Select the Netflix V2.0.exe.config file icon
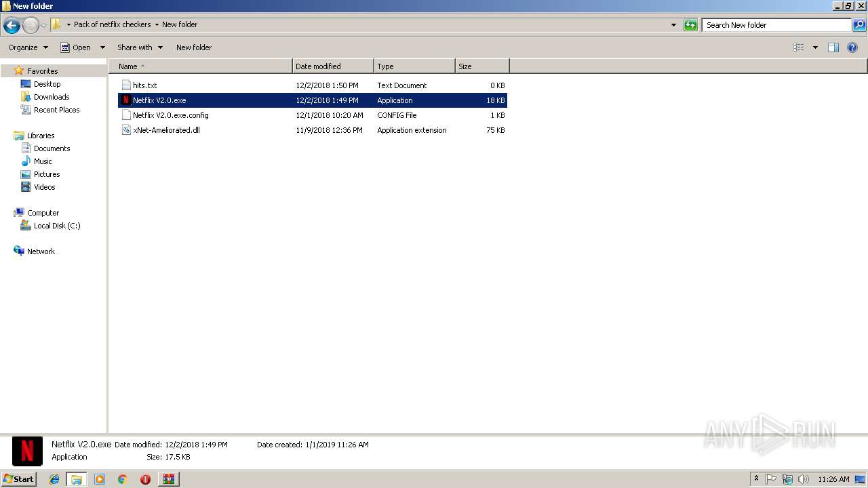This screenshot has width=868, height=488. (x=126, y=115)
